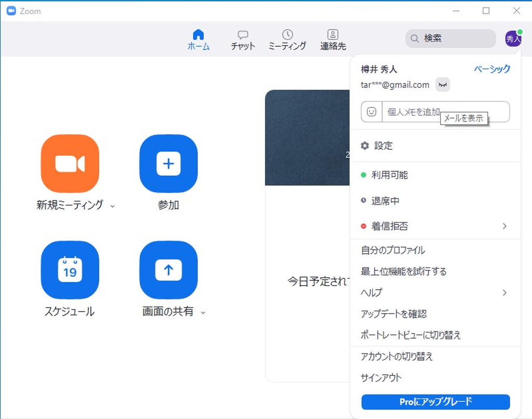Set status to 退席中
The height and width of the screenshot is (419, 532).
point(384,200)
